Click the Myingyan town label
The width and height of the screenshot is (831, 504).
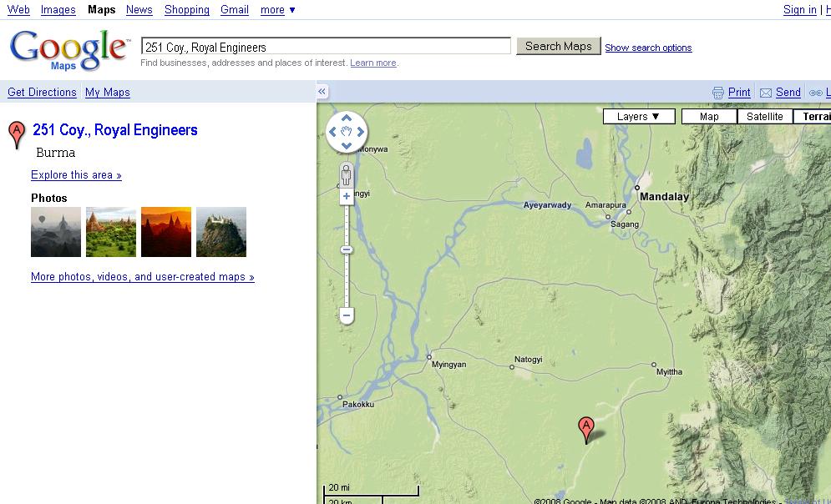tap(448, 365)
